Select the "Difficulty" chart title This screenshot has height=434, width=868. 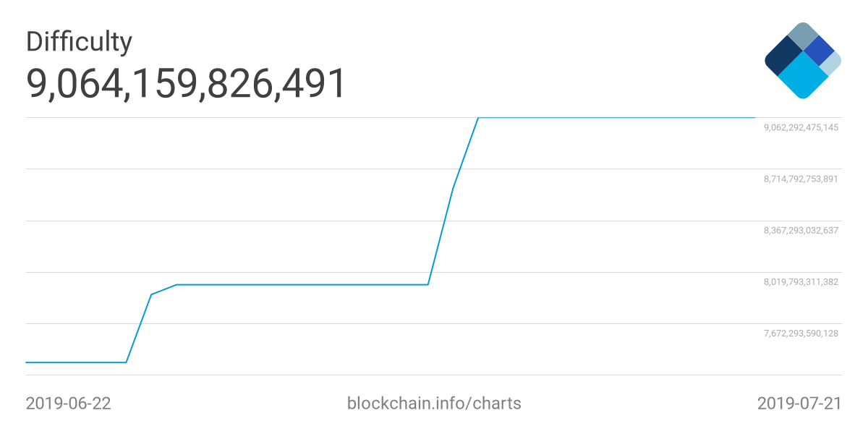tap(79, 41)
